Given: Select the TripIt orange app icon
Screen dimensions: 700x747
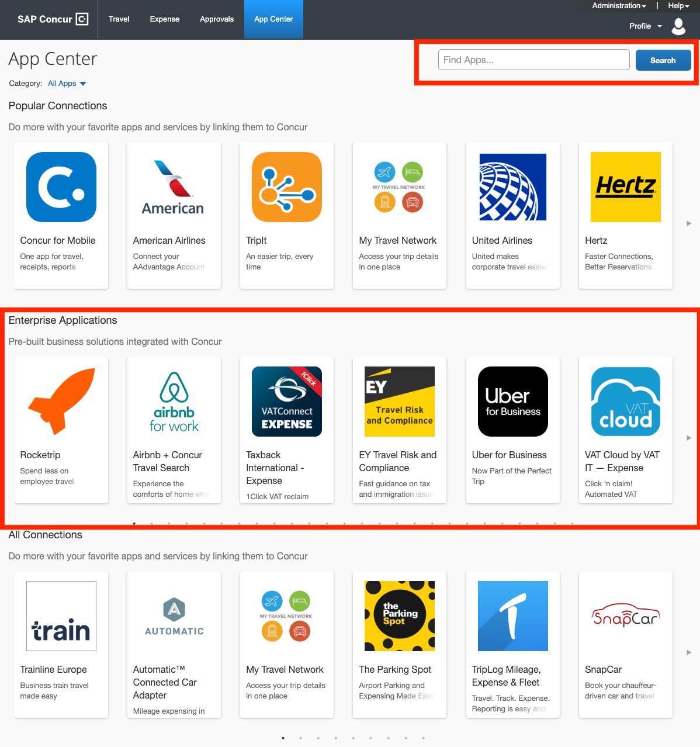Looking at the screenshot, I should point(287,187).
